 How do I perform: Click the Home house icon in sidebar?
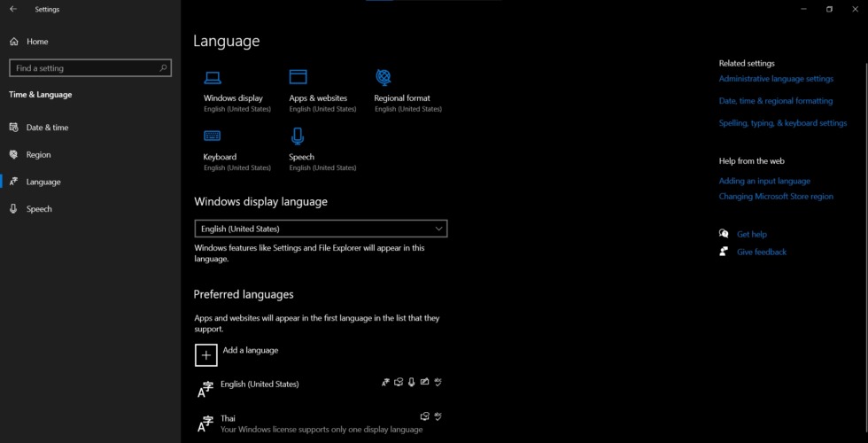coord(14,42)
